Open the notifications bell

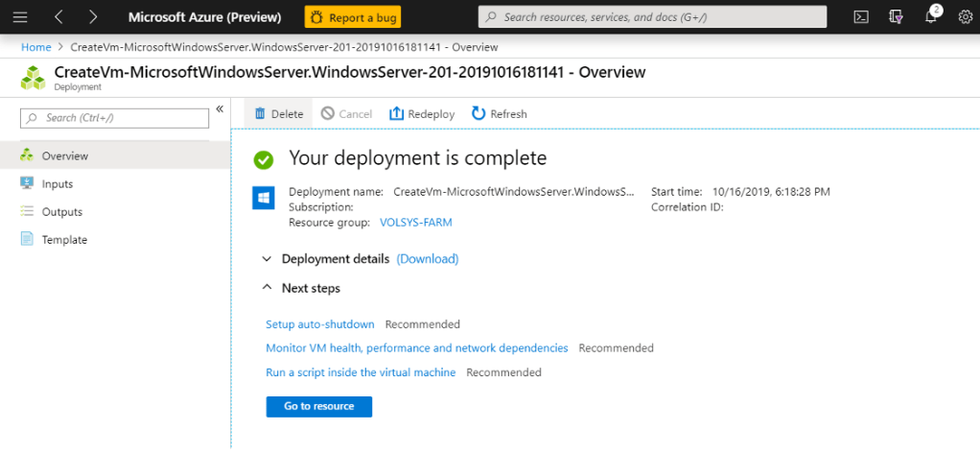coord(931,16)
